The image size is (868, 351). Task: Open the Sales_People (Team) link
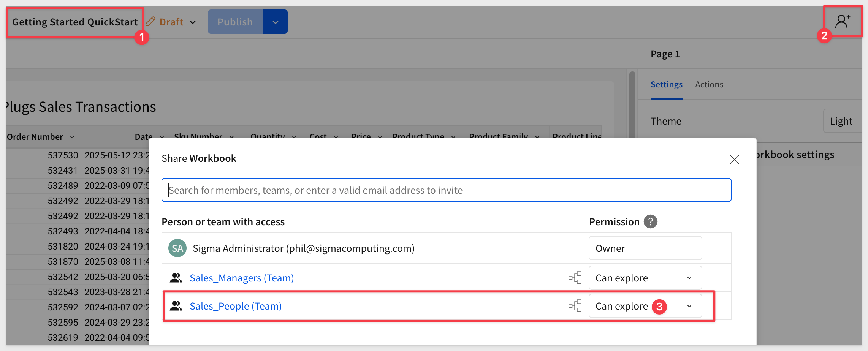coord(236,306)
